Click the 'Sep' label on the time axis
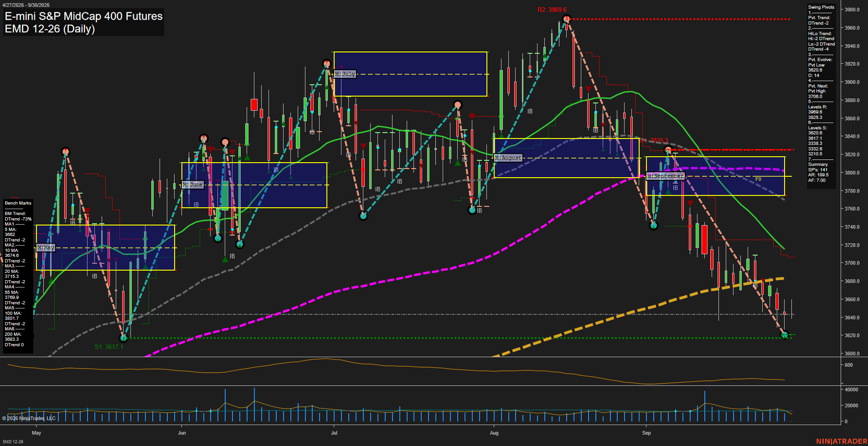Screen dimensions: 868x446 pyautogui.click(x=646, y=433)
